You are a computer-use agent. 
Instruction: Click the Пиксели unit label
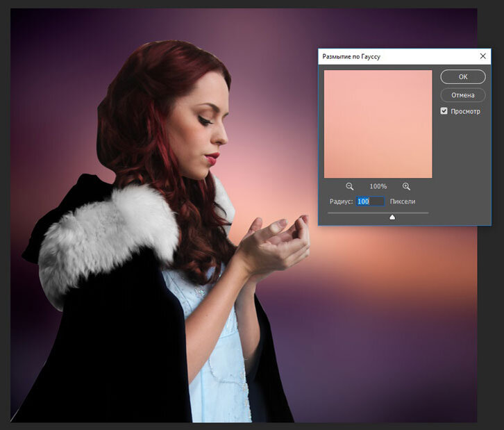coord(403,201)
